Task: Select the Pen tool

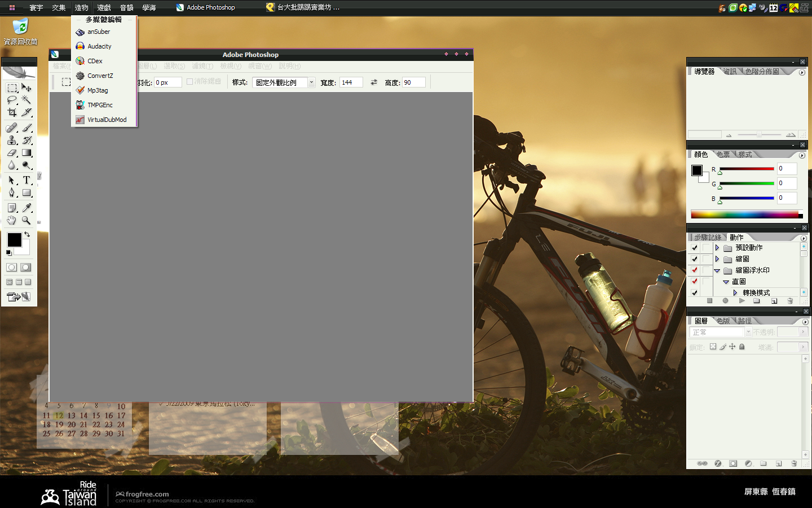Action: pyautogui.click(x=12, y=192)
